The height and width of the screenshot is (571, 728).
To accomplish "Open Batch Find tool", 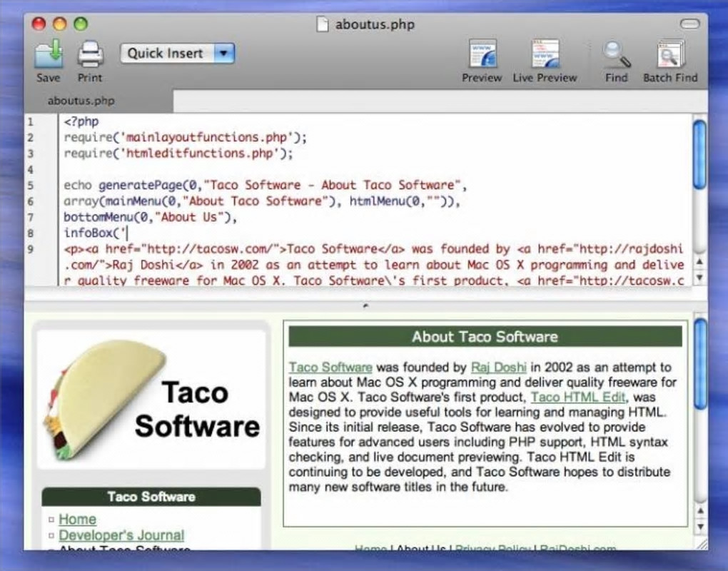I will pos(671,54).
